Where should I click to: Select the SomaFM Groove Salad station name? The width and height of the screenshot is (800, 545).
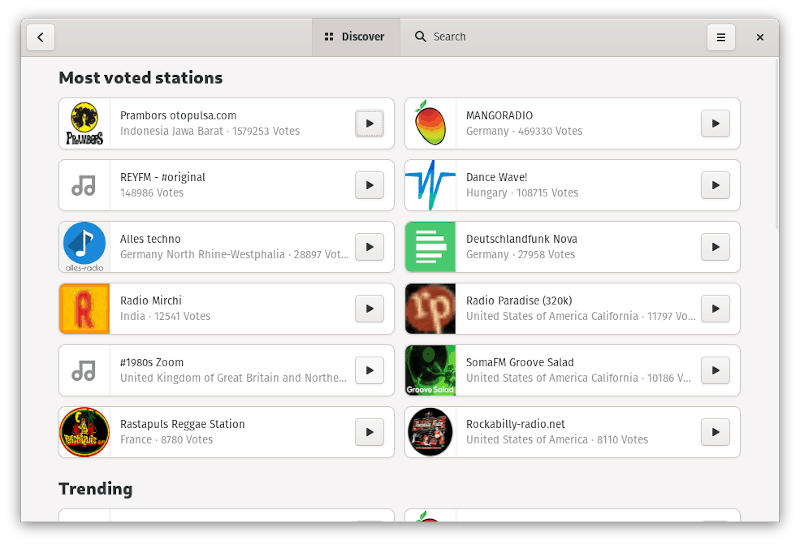point(519,363)
